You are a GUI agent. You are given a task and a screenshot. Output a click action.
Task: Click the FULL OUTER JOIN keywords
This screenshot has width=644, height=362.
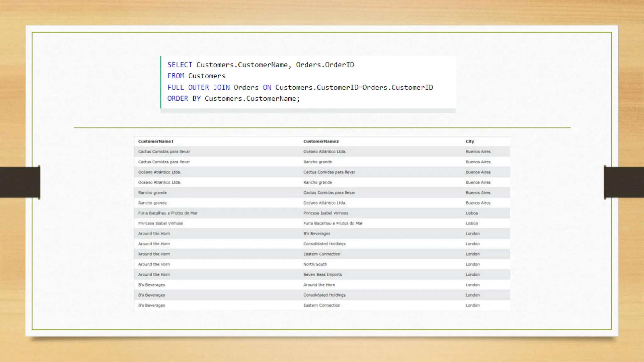198,87
